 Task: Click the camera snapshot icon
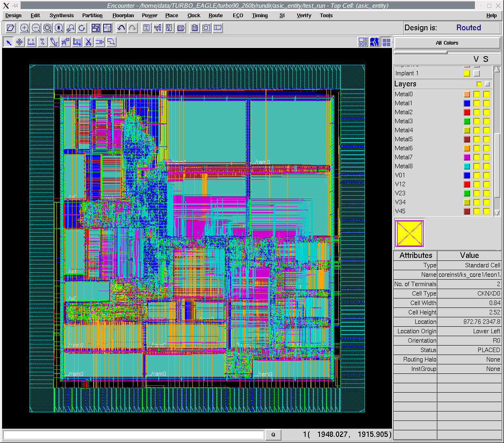[x=206, y=28]
